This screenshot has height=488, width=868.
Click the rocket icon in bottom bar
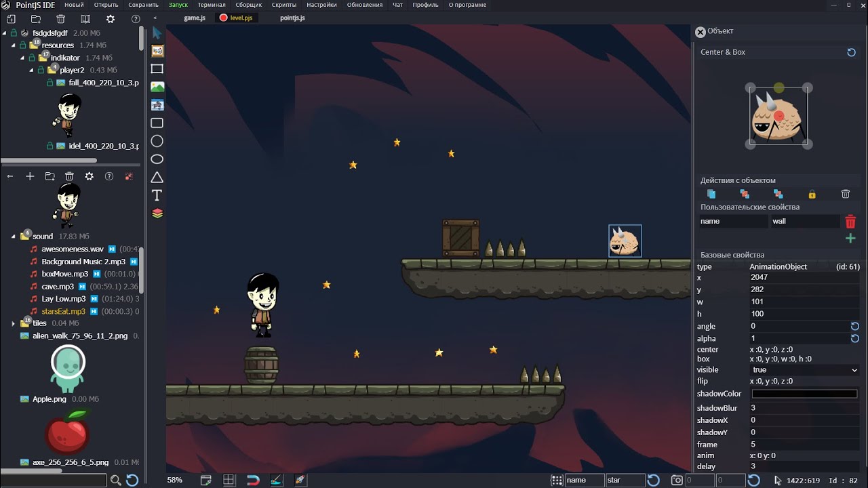pyautogui.click(x=300, y=480)
